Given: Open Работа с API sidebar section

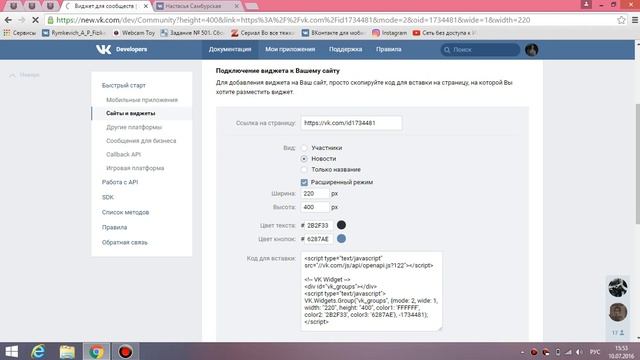Looking at the screenshot, I should 120,182.
